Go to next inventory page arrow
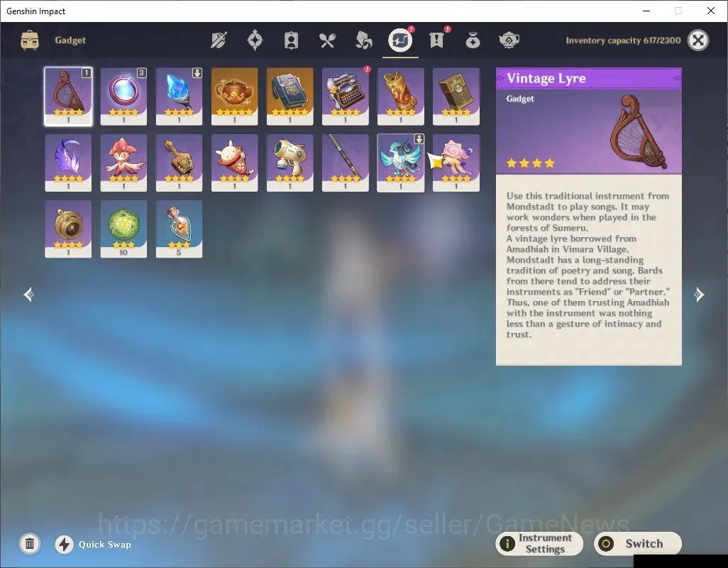 (699, 295)
